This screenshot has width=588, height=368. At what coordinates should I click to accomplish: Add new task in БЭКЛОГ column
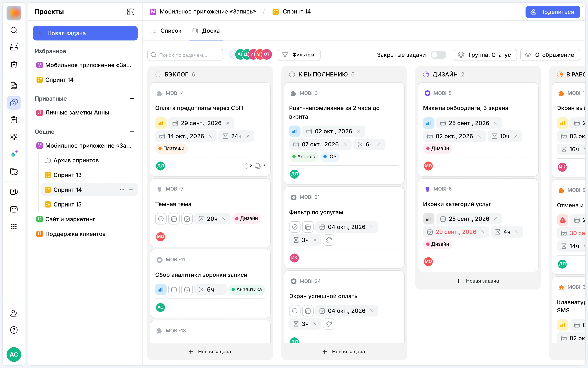(x=210, y=352)
